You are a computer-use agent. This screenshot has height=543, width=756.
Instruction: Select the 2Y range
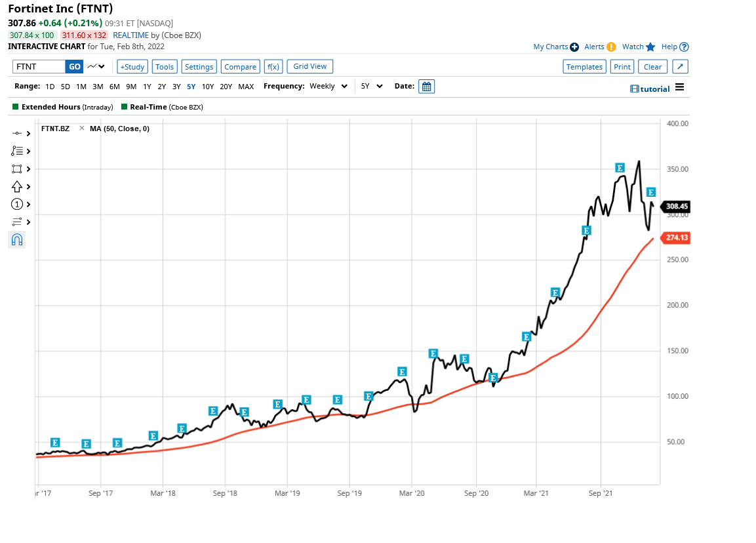(162, 87)
